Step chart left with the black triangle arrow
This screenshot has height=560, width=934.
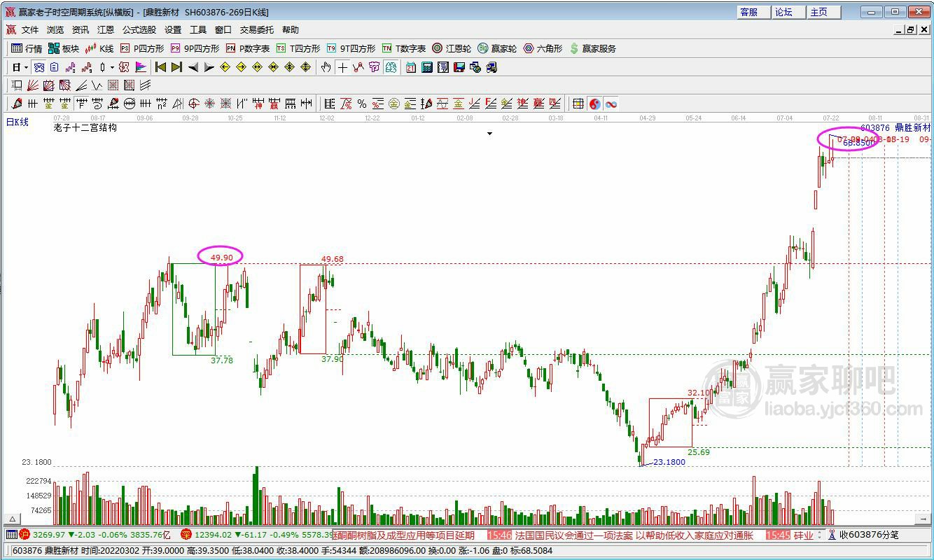pos(193,67)
